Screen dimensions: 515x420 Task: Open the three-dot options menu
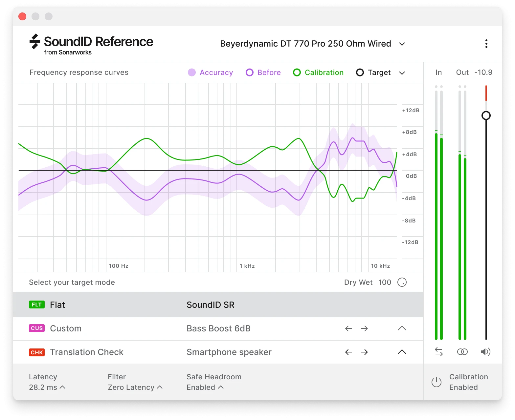[x=486, y=44]
